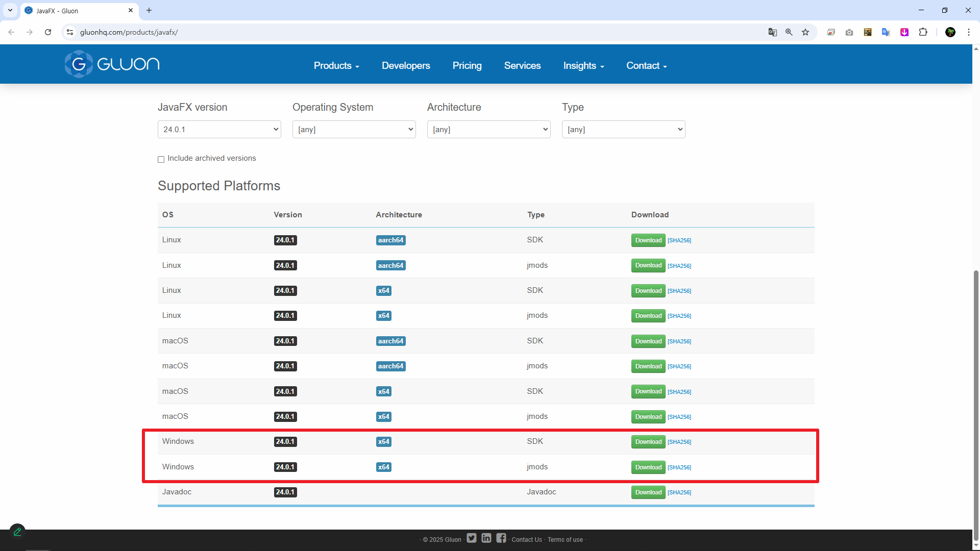980x551 pixels.
Task: Open Chrome's three-dot menu
Action: tap(969, 32)
